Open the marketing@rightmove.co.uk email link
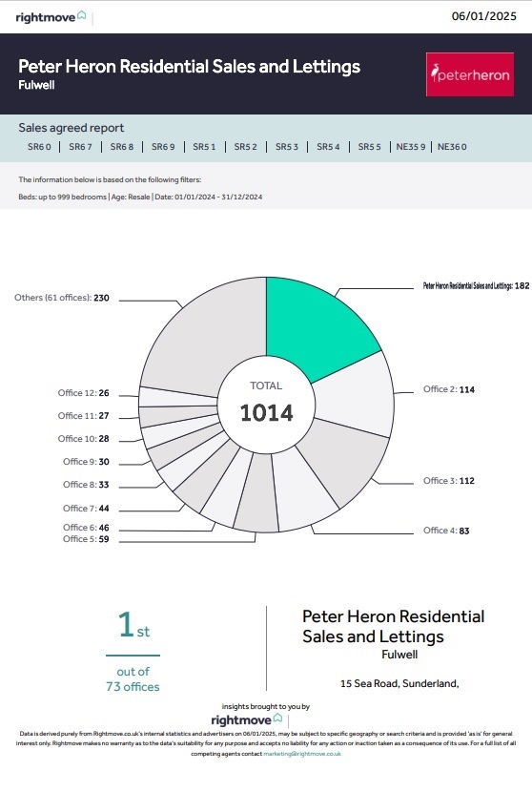 click(302, 754)
